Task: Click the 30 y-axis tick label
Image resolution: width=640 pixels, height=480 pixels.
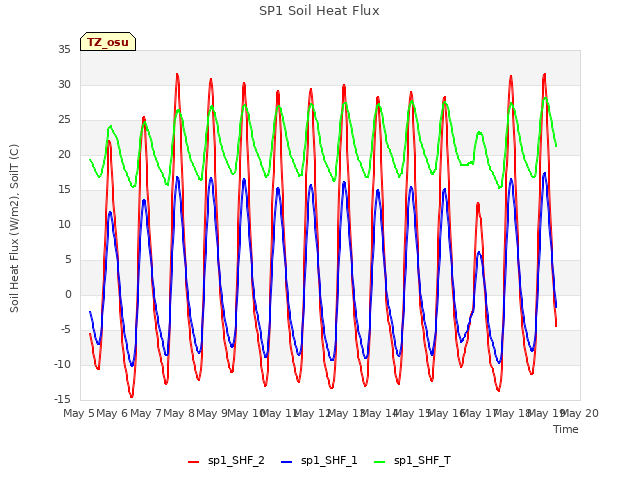Action: click(64, 85)
